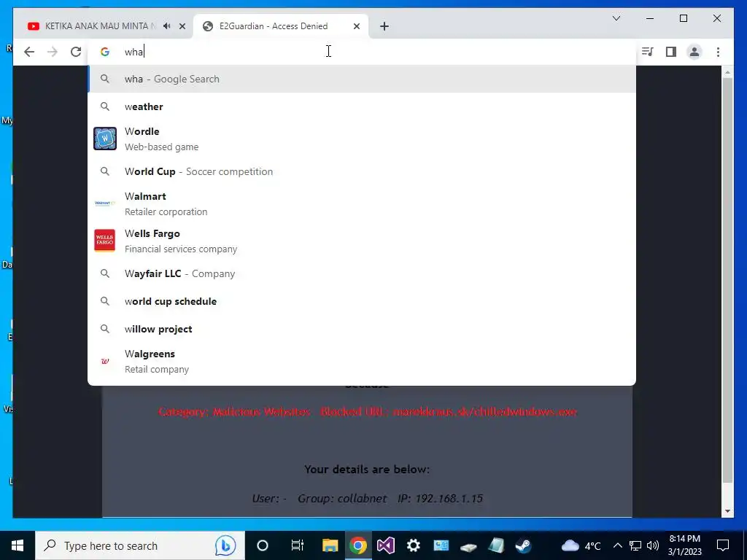The image size is (747, 560).
Task: Click the Google logo in the address bar
Action: tap(105, 52)
